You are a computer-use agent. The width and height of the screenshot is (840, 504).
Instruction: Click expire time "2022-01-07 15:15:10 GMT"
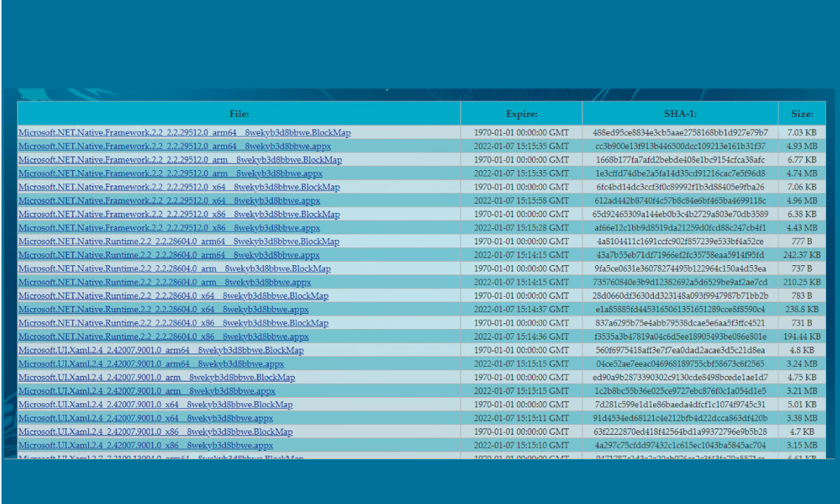(521, 445)
